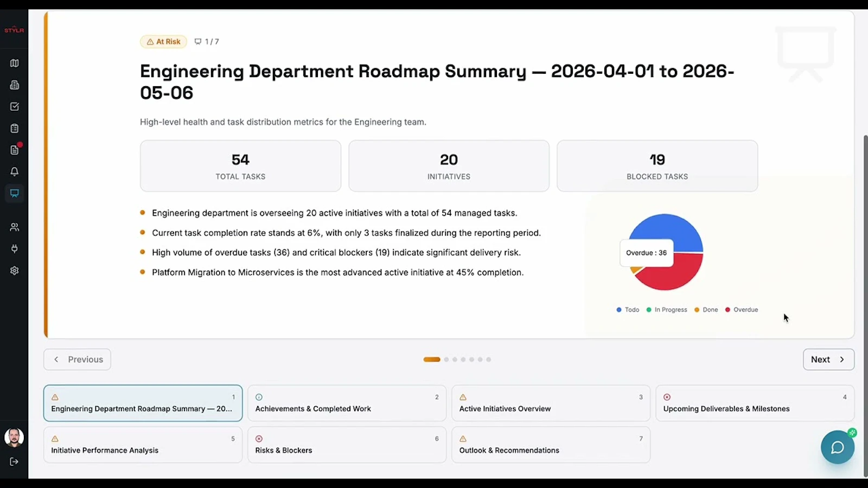Open the chat assistant bubble
This screenshot has height=488, width=868.
click(838, 447)
